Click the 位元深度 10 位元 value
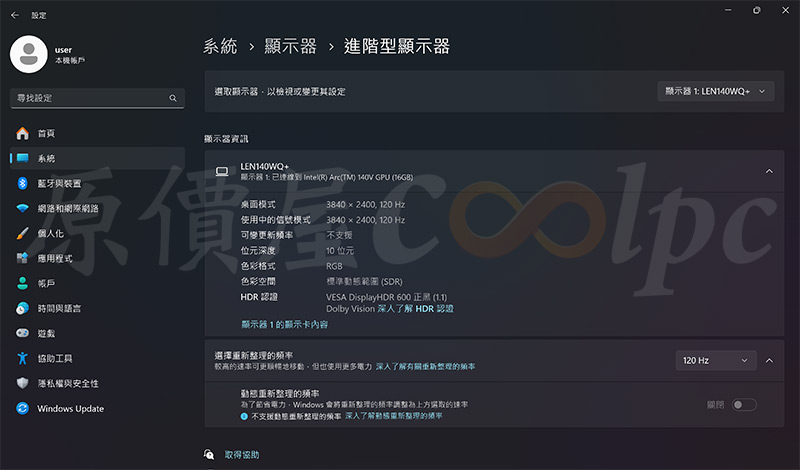The image size is (800, 470). point(340,251)
